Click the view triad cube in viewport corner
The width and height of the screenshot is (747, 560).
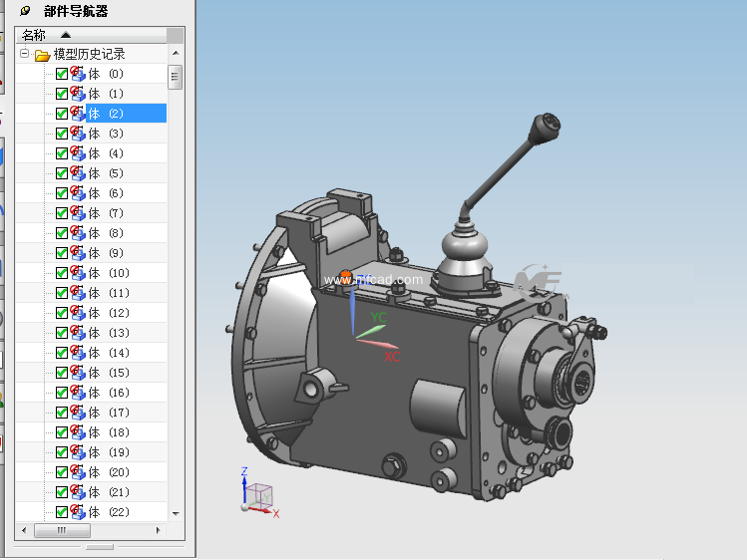pyautogui.click(x=259, y=494)
